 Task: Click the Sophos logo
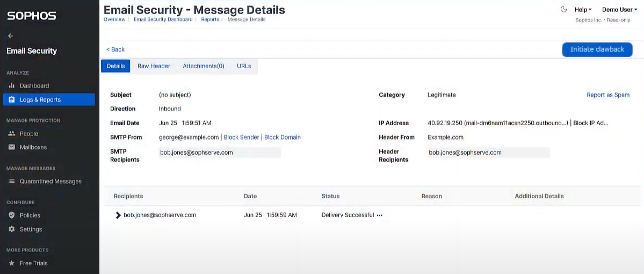32,16
